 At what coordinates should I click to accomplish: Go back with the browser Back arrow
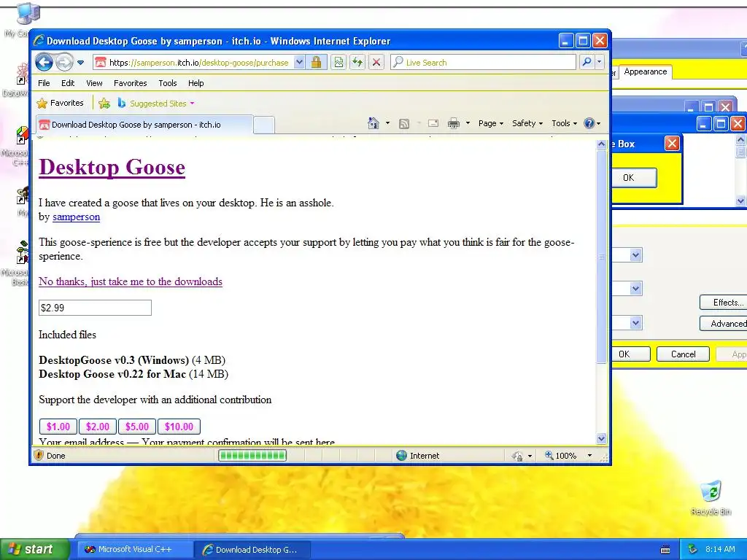tap(44, 62)
